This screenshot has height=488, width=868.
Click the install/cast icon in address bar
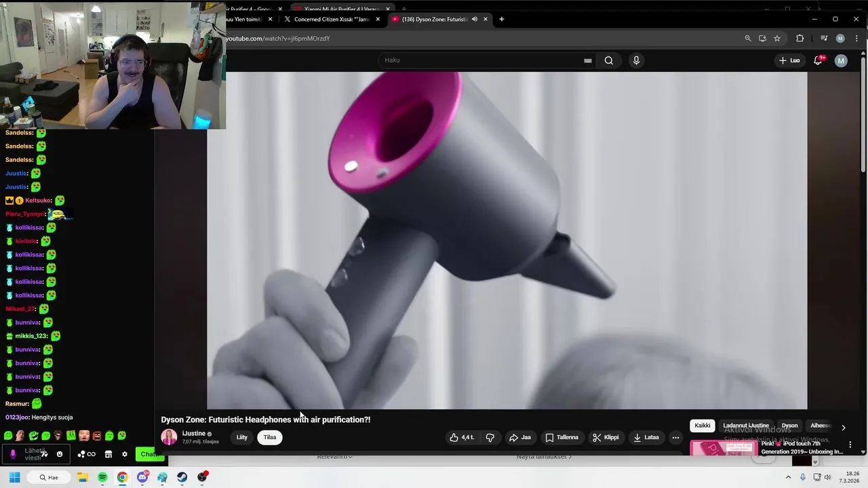(x=762, y=39)
